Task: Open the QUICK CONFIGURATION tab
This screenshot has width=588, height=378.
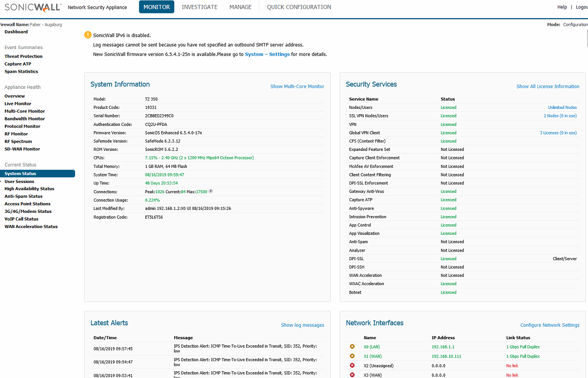Action: tap(299, 7)
